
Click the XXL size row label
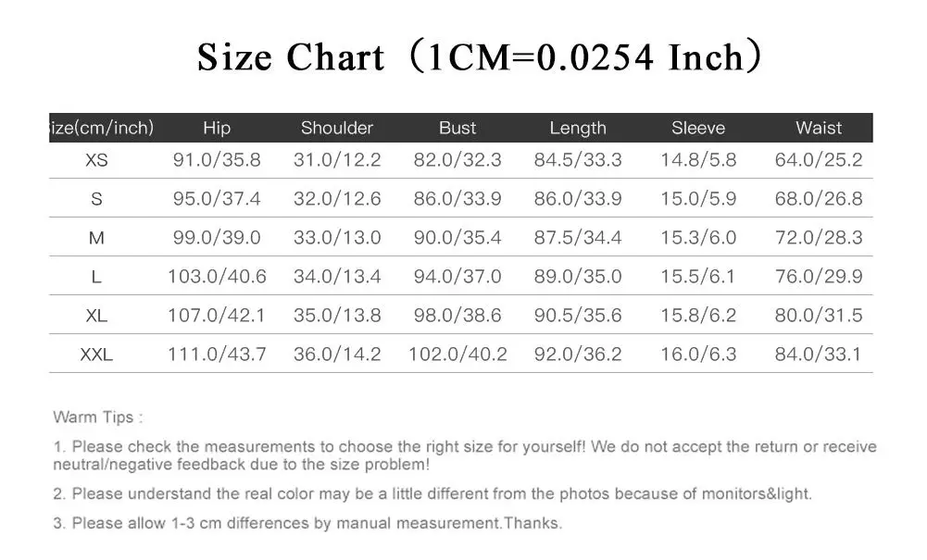[x=96, y=355]
